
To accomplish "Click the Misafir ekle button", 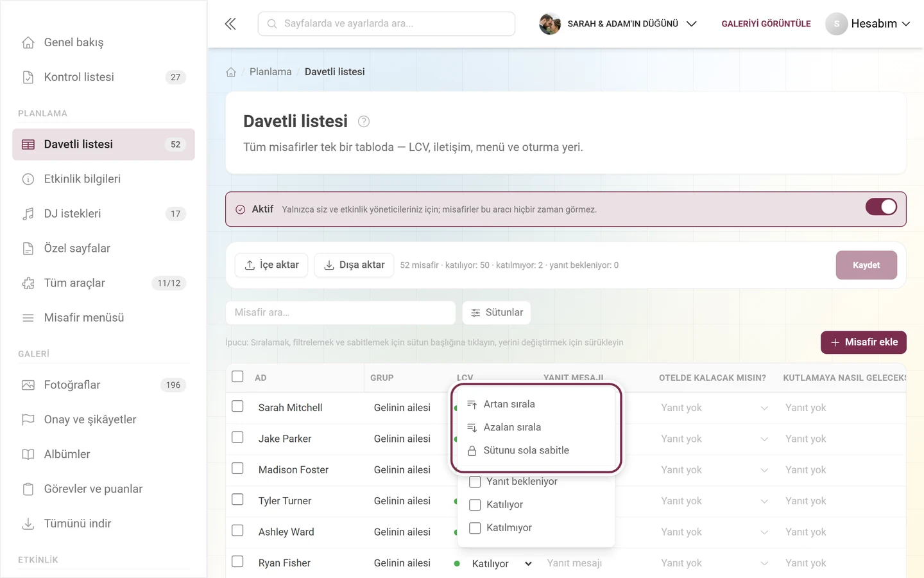I will [x=864, y=342].
